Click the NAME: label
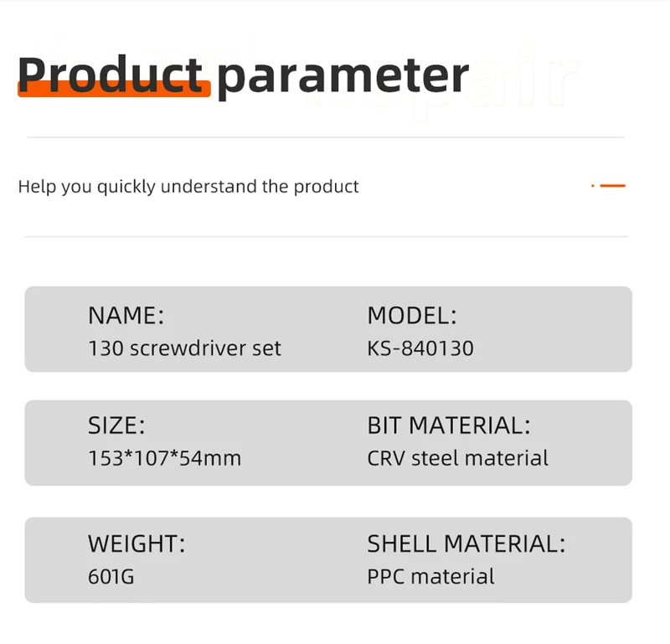670x644 pixels. click(x=126, y=316)
